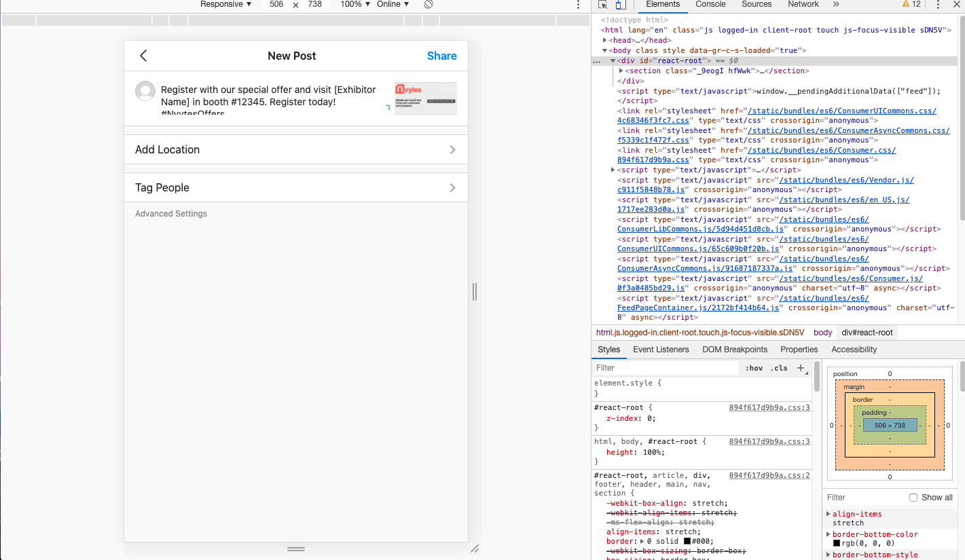Click the warnings count indicator
Screen dimensions: 965x560
[911, 5]
